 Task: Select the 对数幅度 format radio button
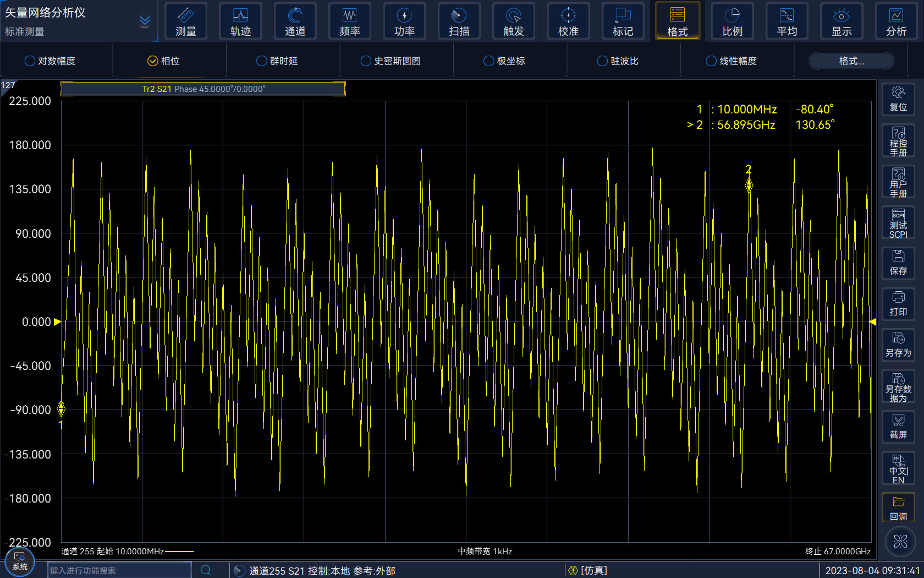coord(30,61)
